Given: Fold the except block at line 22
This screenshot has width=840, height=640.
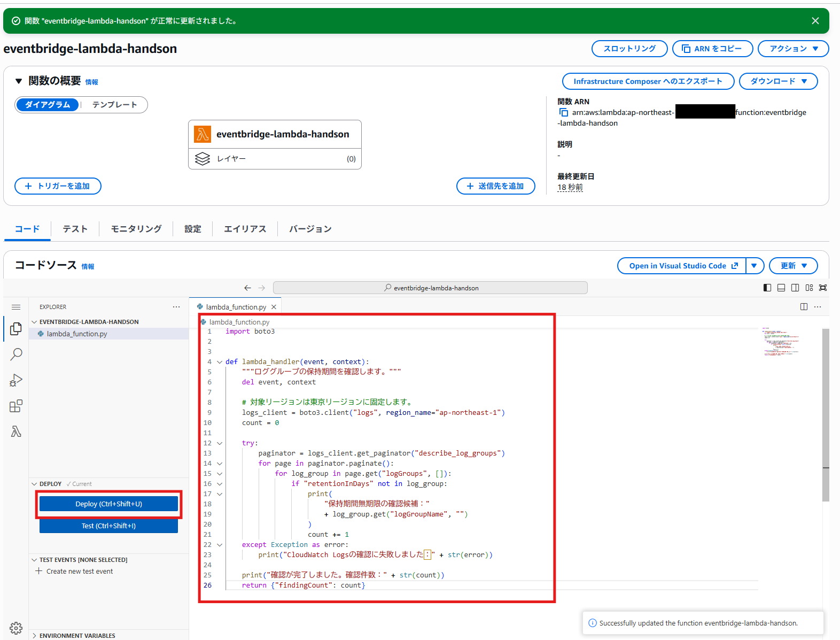Looking at the screenshot, I should click(220, 545).
